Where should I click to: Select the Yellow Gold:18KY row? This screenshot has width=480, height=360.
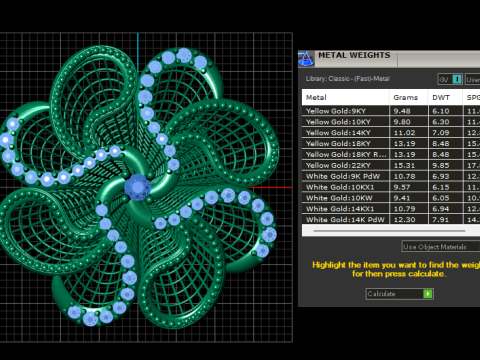tap(391, 144)
